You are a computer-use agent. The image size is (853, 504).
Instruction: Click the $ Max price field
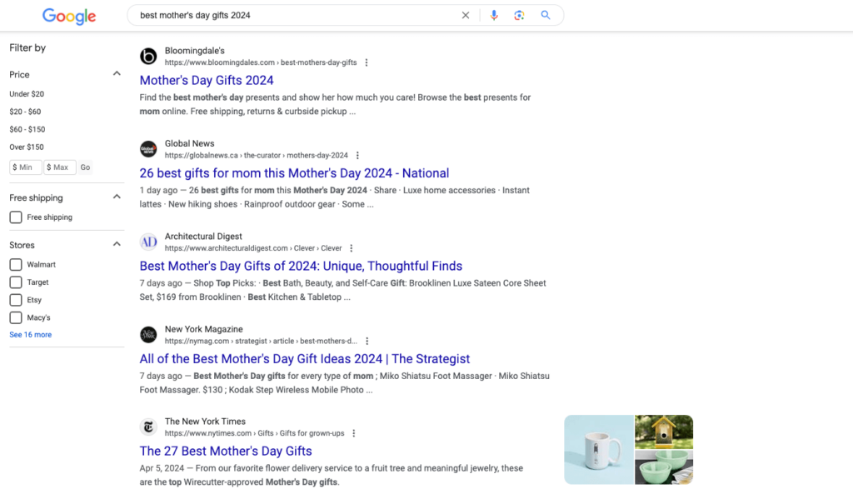coord(60,167)
